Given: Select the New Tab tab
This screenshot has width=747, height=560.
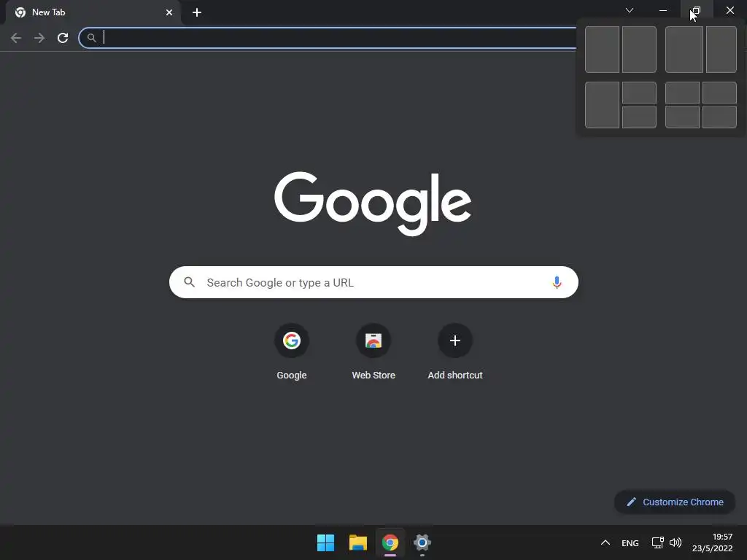Looking at the screenshot, I should (93, 12).
